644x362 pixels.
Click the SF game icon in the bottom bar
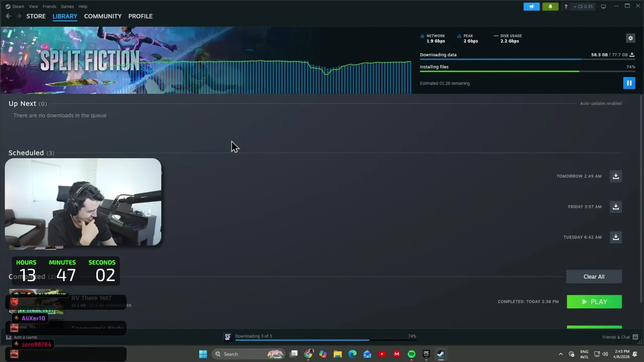tap(227, 337)
